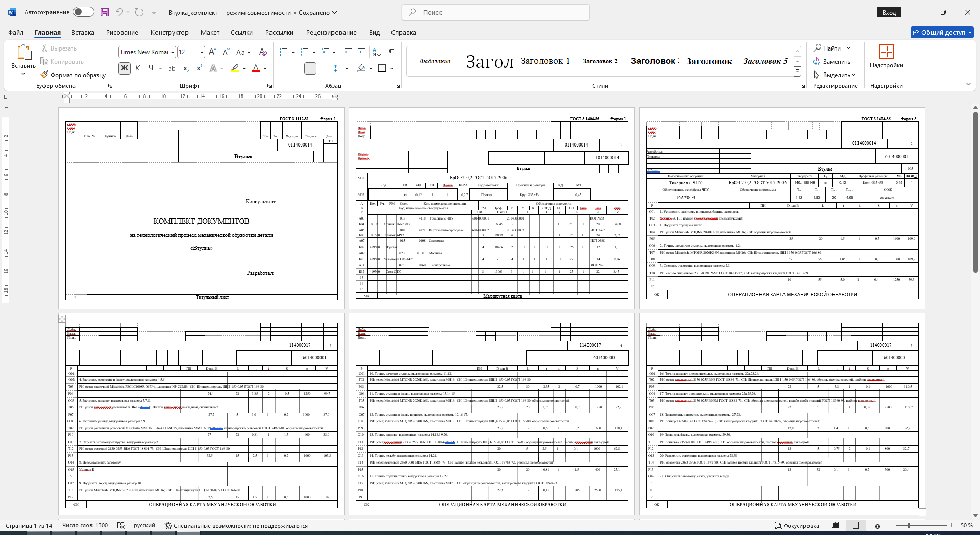Click the Save icon in title bar
The width and height of the screenshot is (980, 535).
(x=105, y=12)
